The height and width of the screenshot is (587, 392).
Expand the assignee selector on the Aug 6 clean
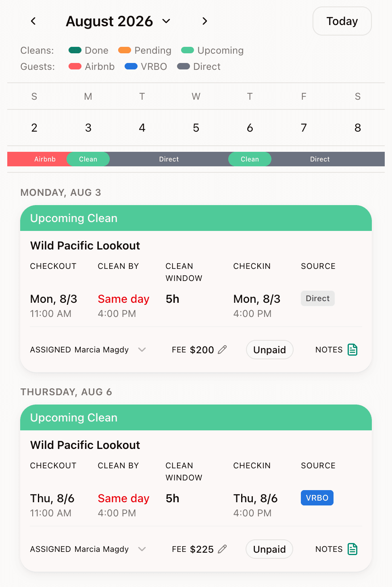[142, 549]
